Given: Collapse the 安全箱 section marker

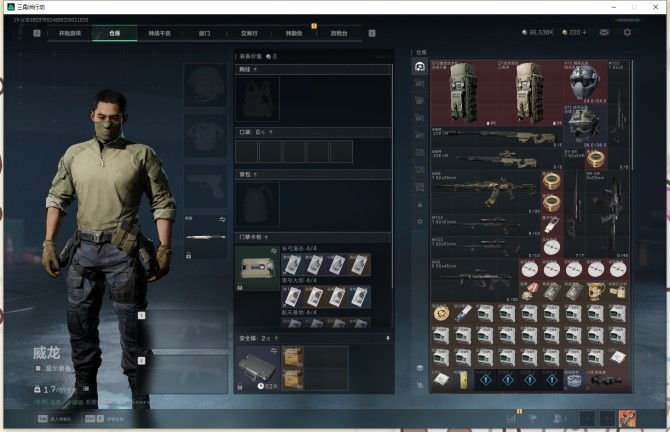Looking at the screenshot, I should 276,338.
